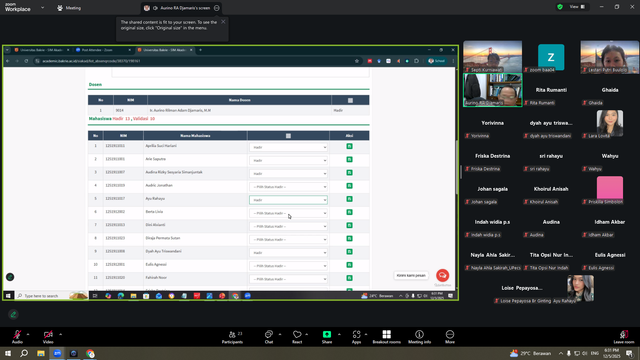Click the save action icon for Arie Saputra

[349, 160]
